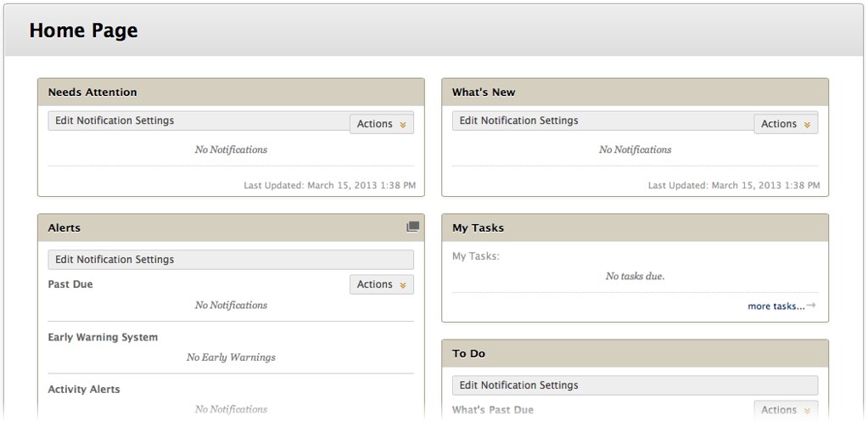
Task: Click the Alerts module window icon
Action: [x=413, y=227]
